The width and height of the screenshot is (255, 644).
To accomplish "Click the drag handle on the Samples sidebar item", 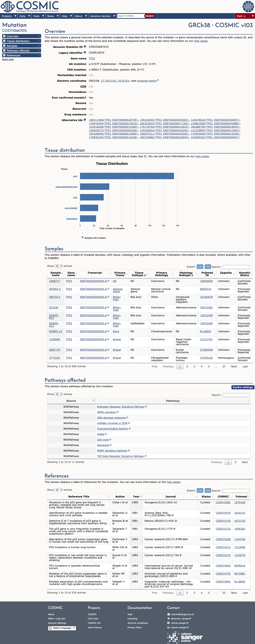I will pos(39,46).
